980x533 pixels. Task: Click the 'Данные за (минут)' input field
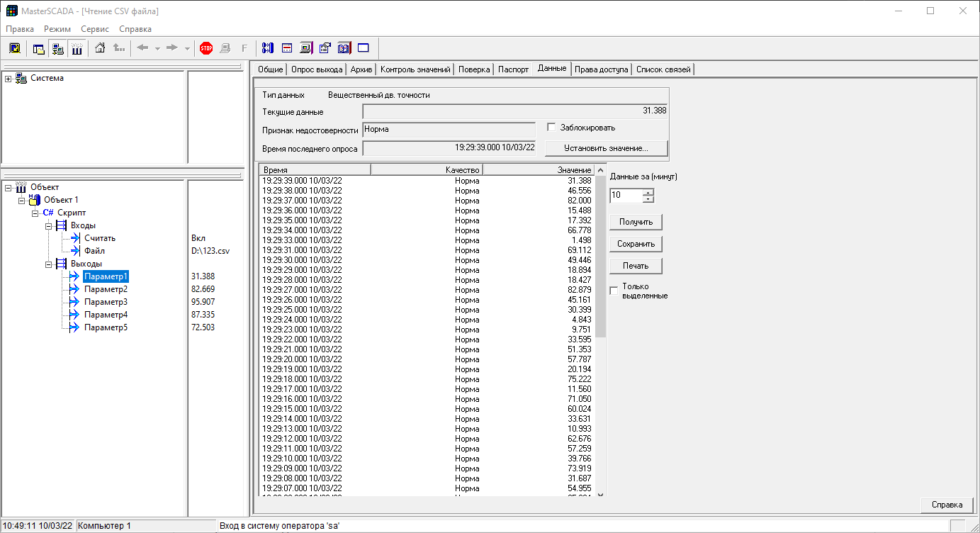[626, 195]
